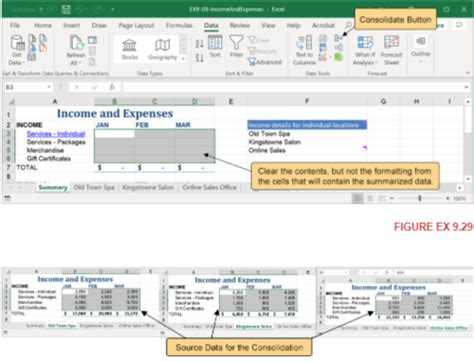This screenshot has width=474, height=362.
Task: Select the Geography data type
Action: (162, 49)
